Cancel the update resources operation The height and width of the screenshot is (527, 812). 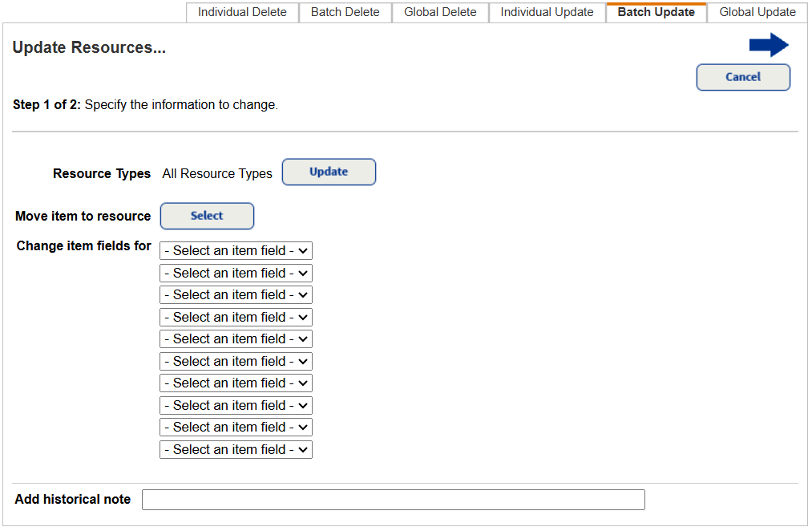click(x=742, y=77)
